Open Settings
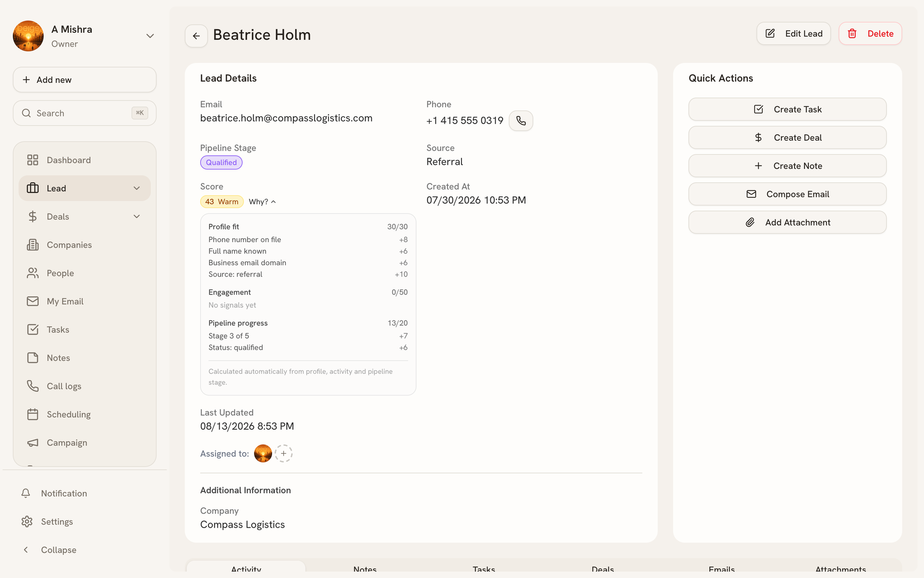This screenshot has height=578, width=924. (x=85, y=521)
